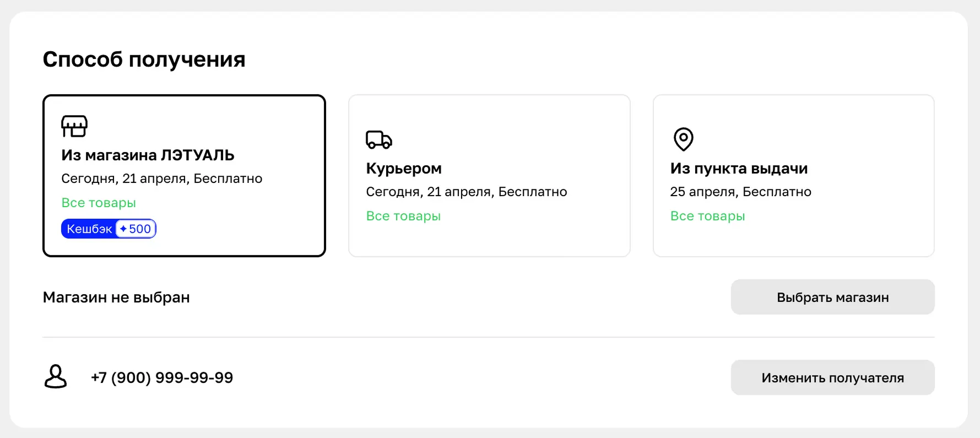Click the courier delivery truck icon
Viewport: 980px width, 438px height.
pos(379,140)
